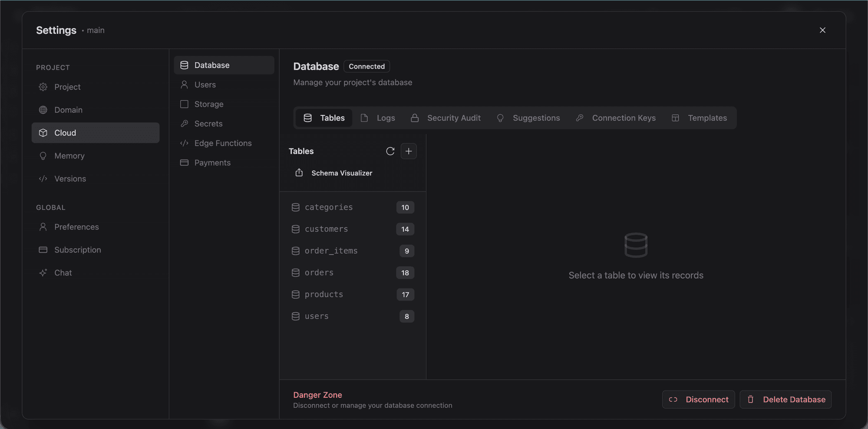Go to Storage section
The image size is (868, 429).
tap(209, 104)
